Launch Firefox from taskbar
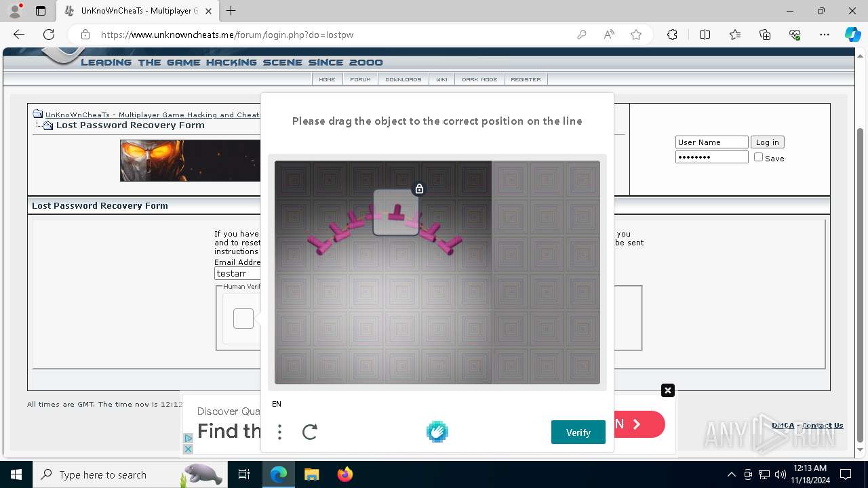868x488 pixels. (x=345, y=474)
